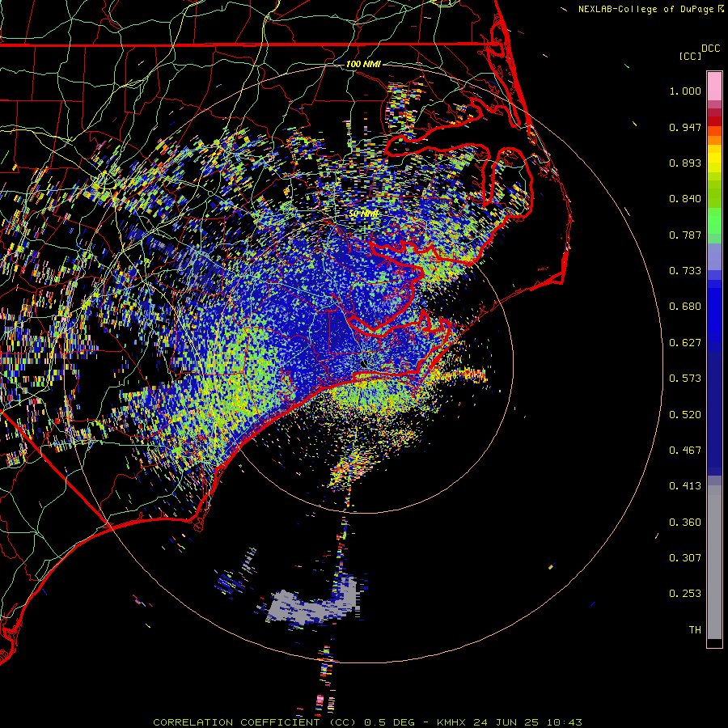Image resolution: width=728 pixels, height=728 pixels.
Task: Select the KMHX station identifier
Action: coord(451,722)
